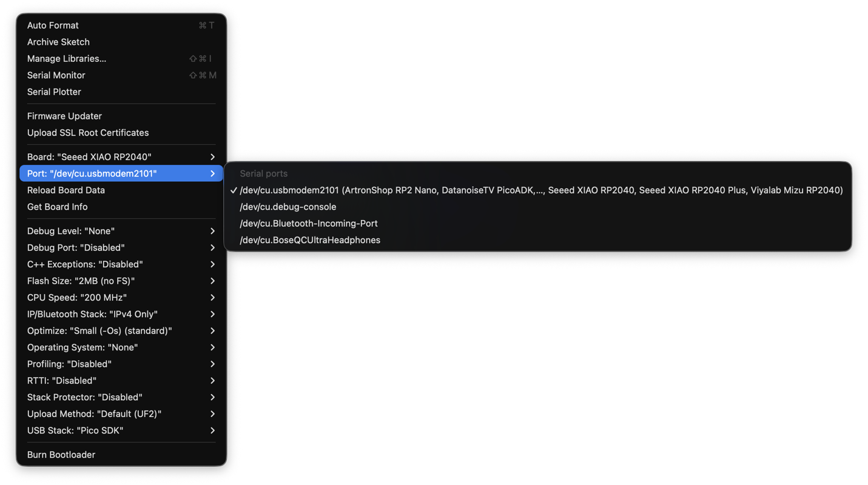Open Firmware Updater

121,116
